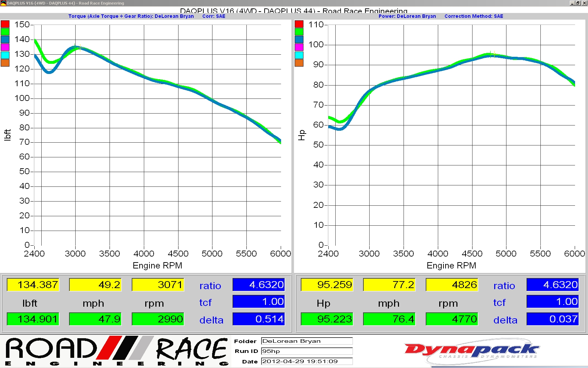Click yellow rpm value 4826
Screen dimensions: 588x368
coord(452,285)
